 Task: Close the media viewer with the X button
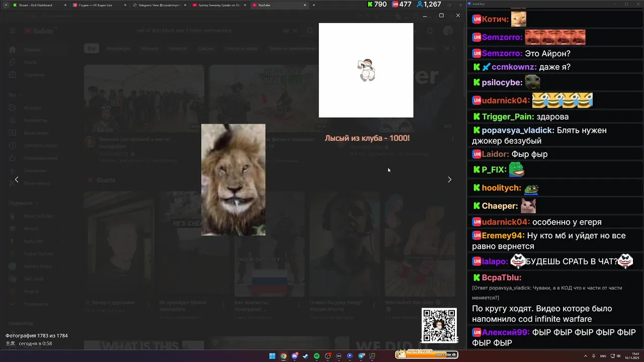[458, 16]
